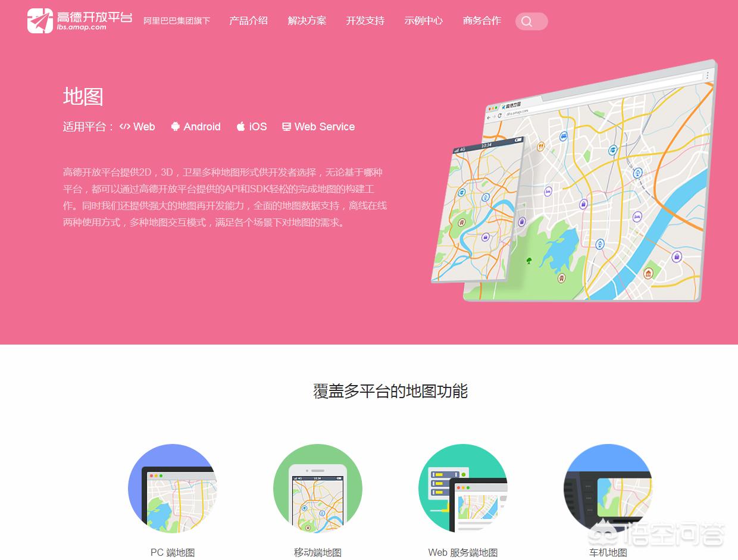This screenshot has width=738, height=560.
Task: Click the phone map mockup illustration
Action: click(x=478, y=211)
